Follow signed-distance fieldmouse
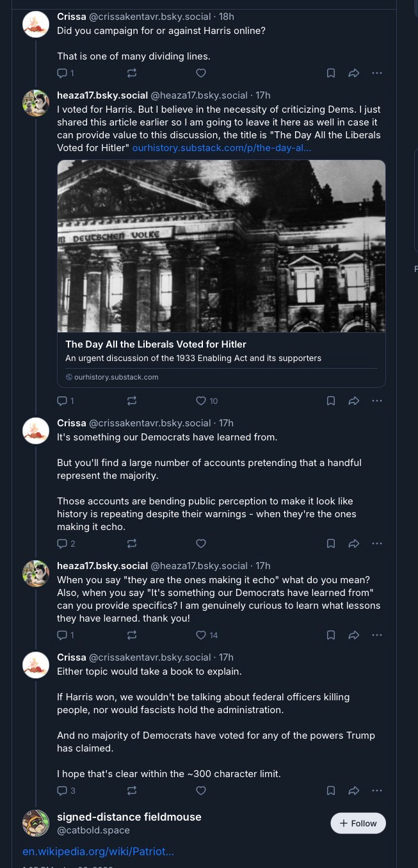Image resolution: width=418 pixels, height=868 pixels. (358, 823)
